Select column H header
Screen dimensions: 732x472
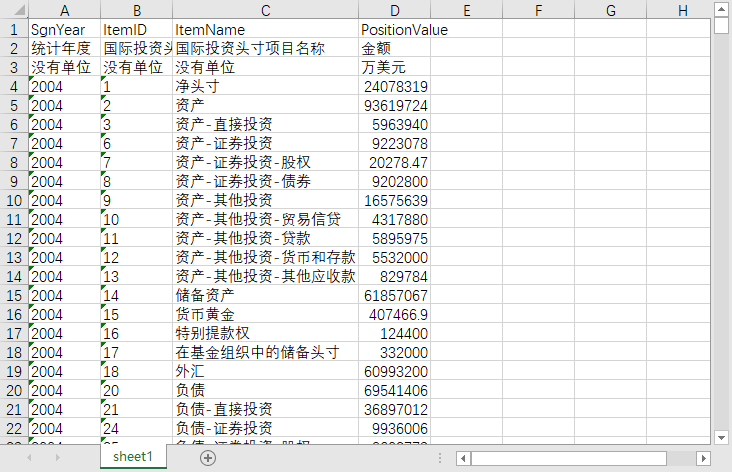coord(679,10)
